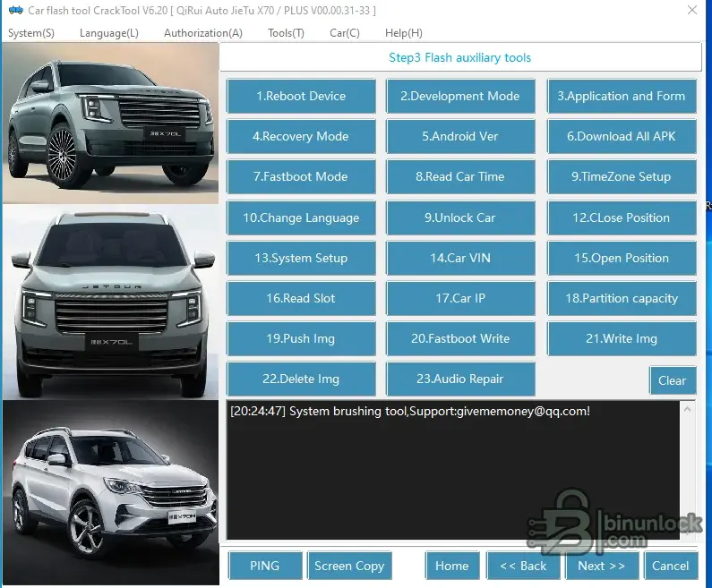Open the Help(H) menu
The image size is (712, 588).
[404, 33]
